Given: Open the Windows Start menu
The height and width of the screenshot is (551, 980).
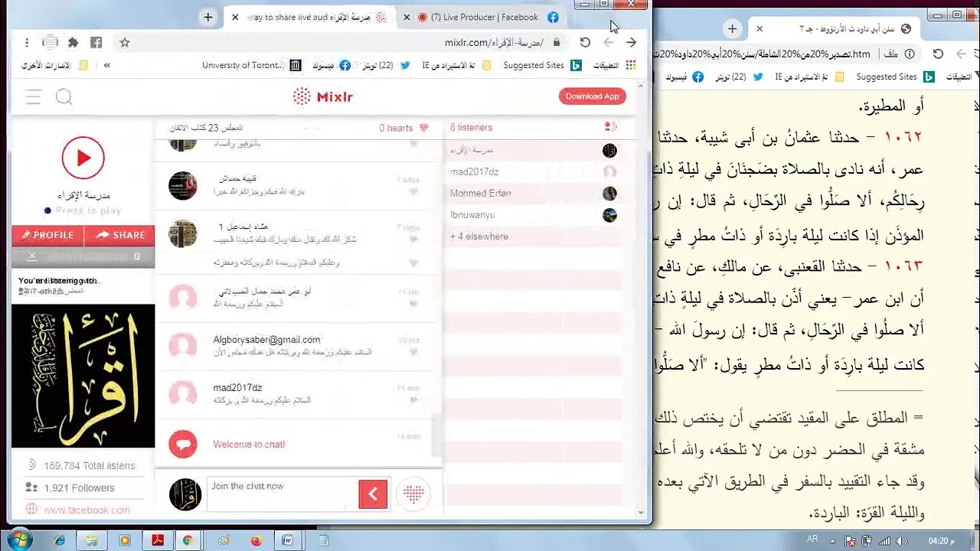Looking at the screenshot, I should click(x=19, y=540).
